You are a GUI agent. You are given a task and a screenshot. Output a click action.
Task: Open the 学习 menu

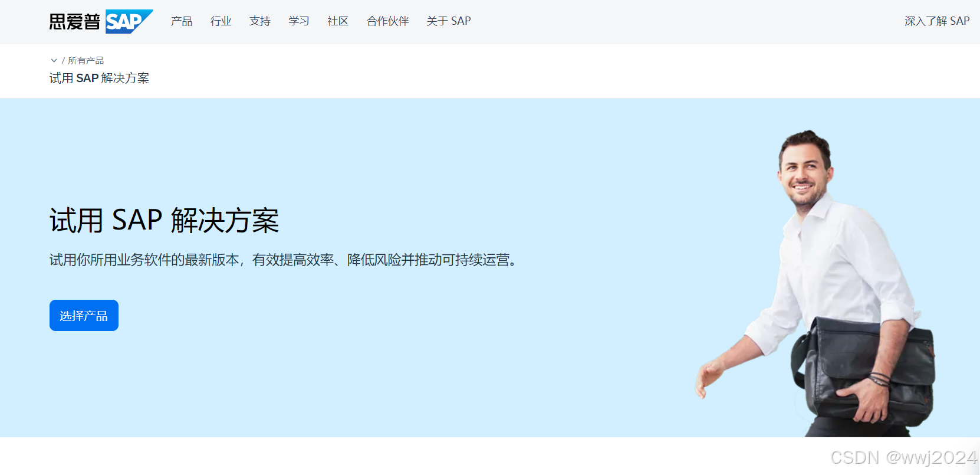pos(298,21)
